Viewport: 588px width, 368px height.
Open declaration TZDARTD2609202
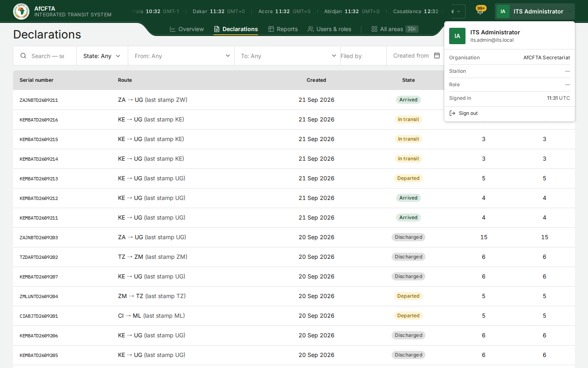click(x=39, y=257)
